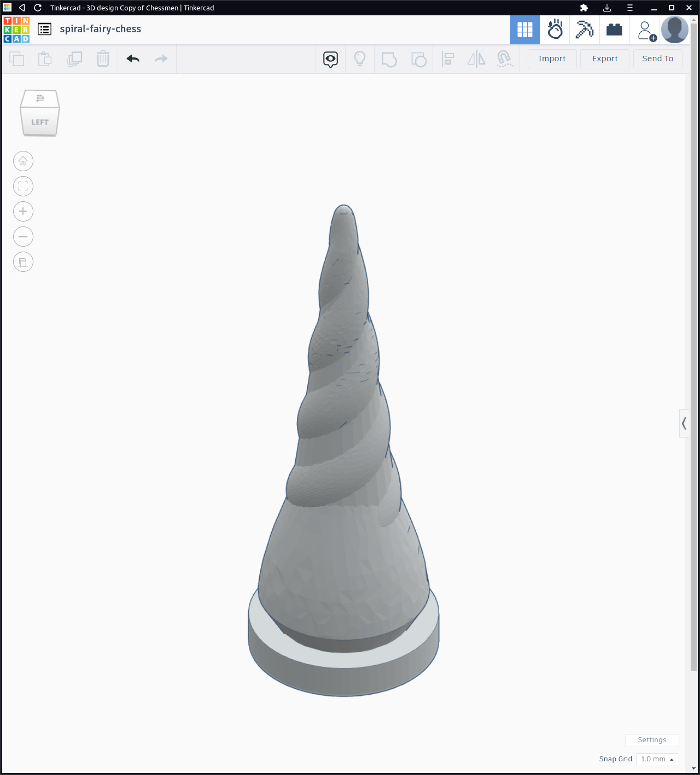This screenshot has width=700, height=775.
Task: Click the Export button
Action: point(605,59)
